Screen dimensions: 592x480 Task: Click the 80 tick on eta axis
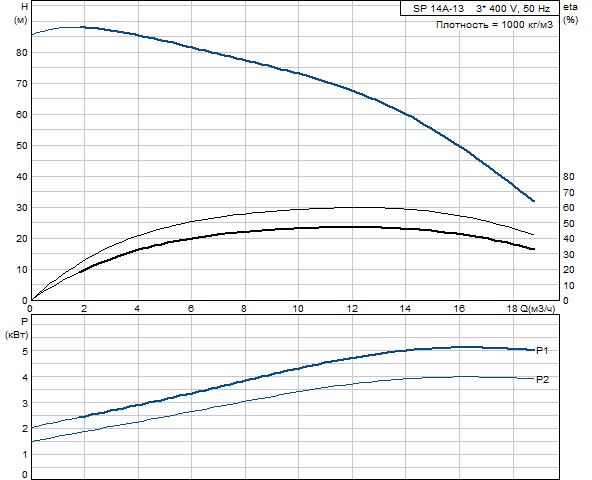coord(568,177)
